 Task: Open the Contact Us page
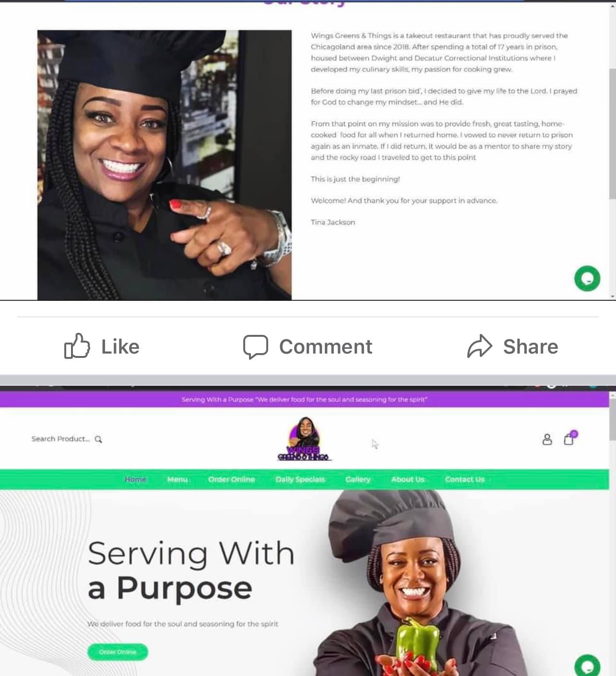coord(465,479)
